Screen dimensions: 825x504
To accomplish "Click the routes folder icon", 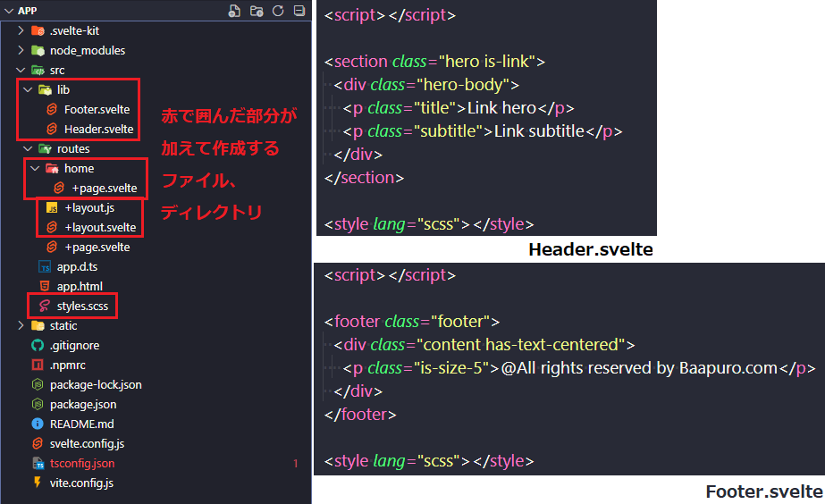I will tap(46, 149).
